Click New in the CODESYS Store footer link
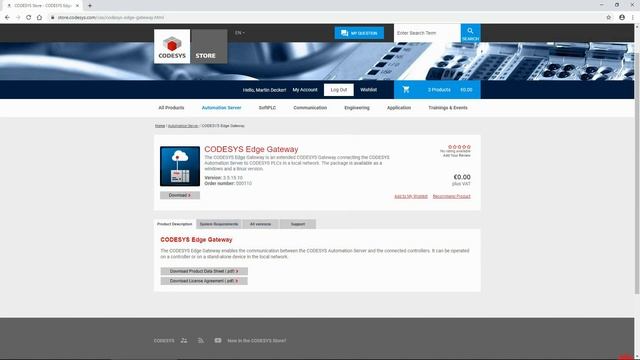Viewport: 640px width, 360px height. (x=257, y=340)
